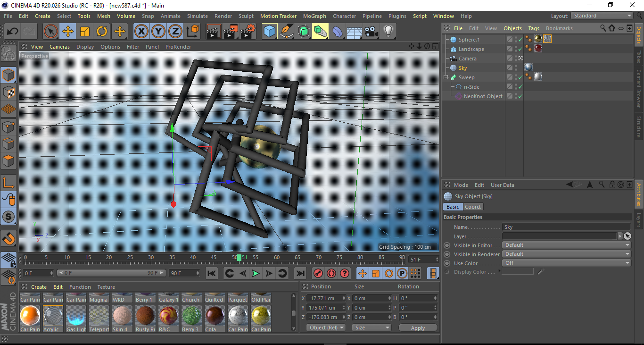
Task: Toggle Z axis lock
Action: pos(175,32)
